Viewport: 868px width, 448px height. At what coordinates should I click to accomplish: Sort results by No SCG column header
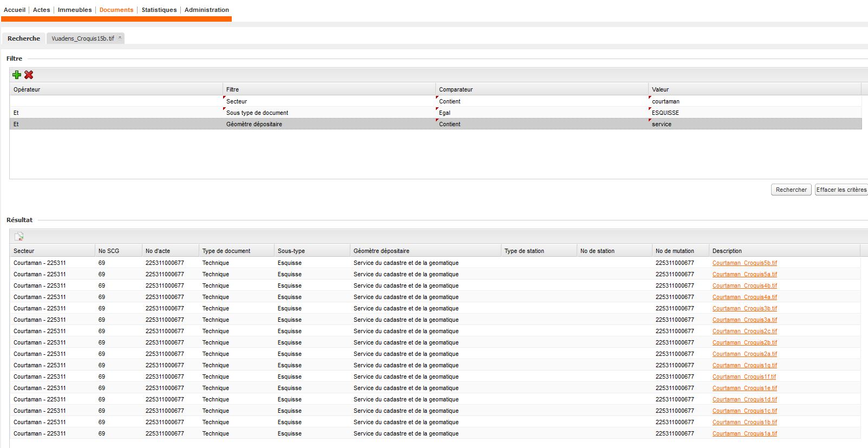tap(119, 251)
